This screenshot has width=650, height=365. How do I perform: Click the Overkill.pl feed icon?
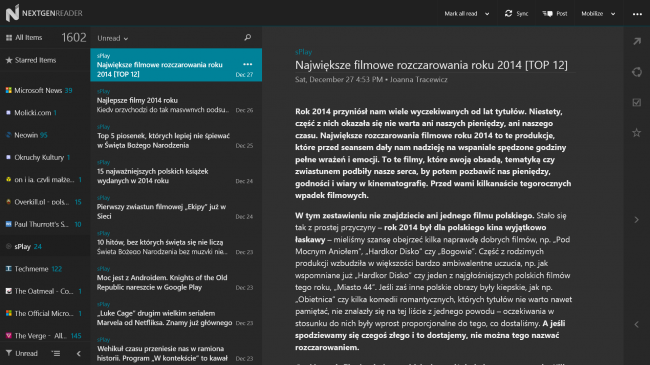(x=9, y=202)
